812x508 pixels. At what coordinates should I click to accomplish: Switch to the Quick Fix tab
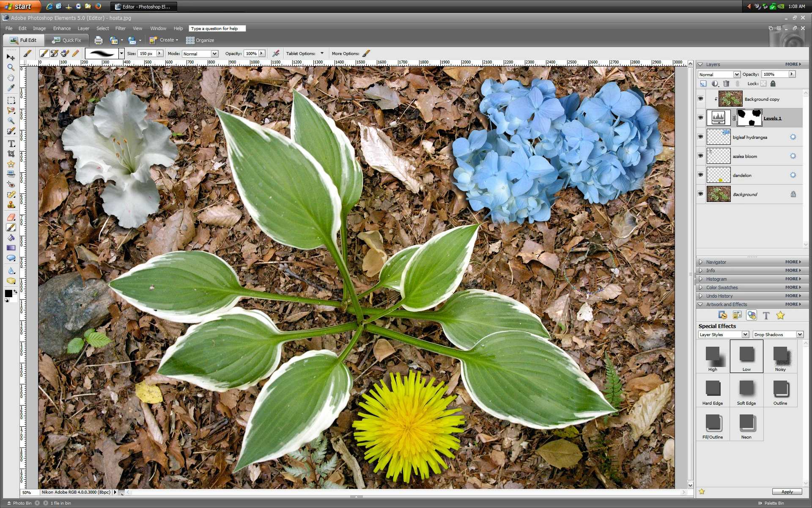[67, 40]
